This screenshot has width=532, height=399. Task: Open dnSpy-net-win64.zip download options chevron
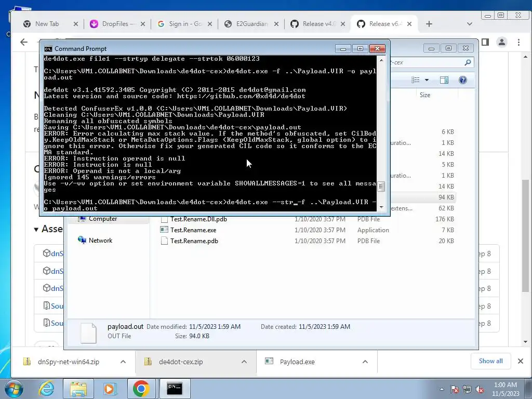(x=123, y=362)
